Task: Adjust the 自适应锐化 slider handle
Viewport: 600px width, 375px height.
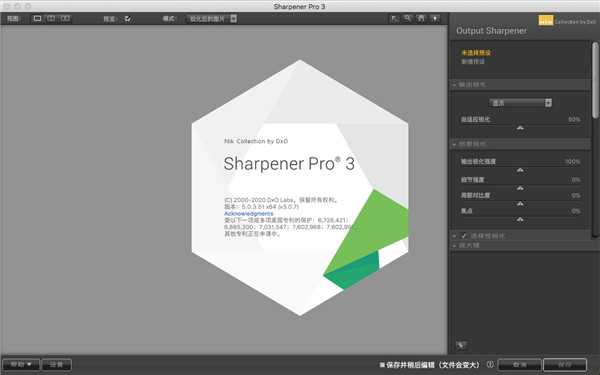Action: point(520,127)
